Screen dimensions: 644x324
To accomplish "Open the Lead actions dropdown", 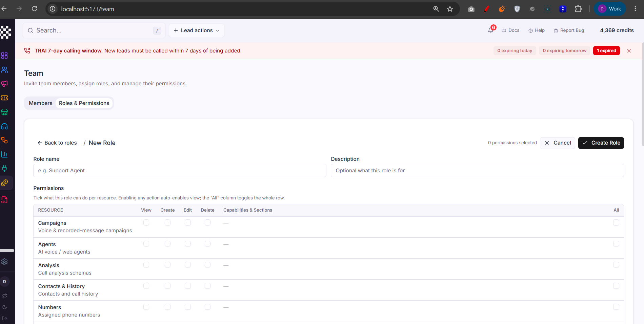I will [x=197, y=30].
